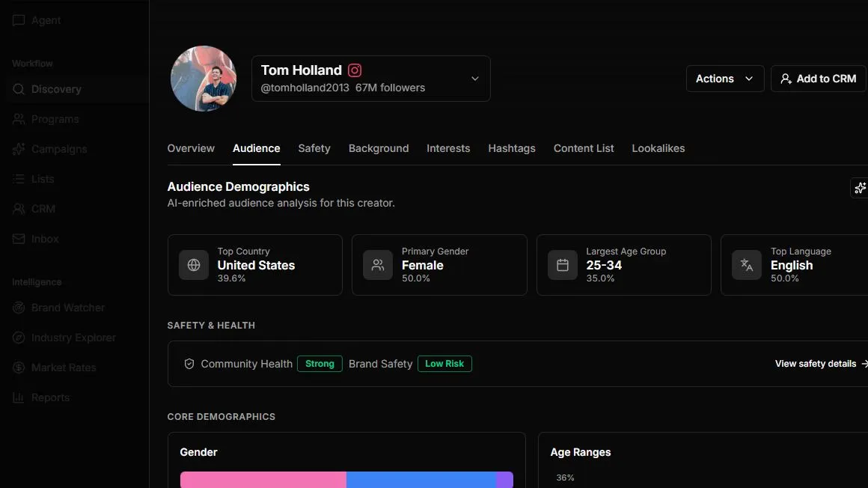The width and height of the screenshot is (868, 488).
Task: Switch to the Lookalikes tab
Action: [658, 148]
